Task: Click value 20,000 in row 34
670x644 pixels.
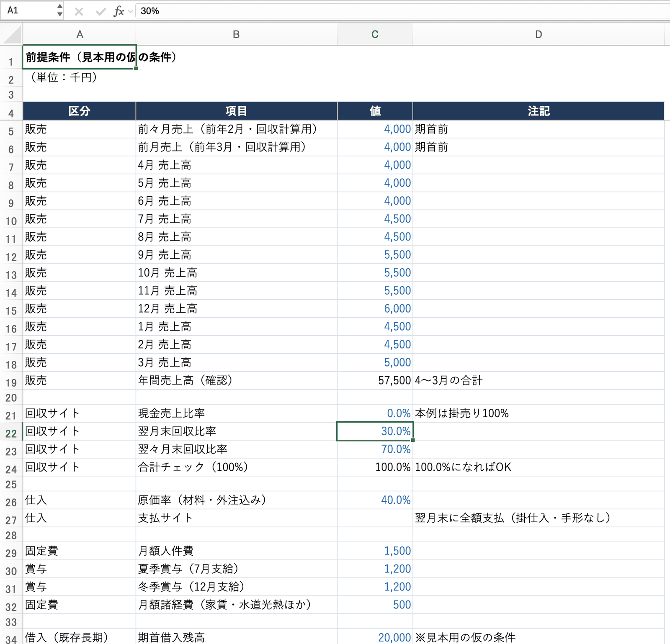Action: click(x=375, y=637)
